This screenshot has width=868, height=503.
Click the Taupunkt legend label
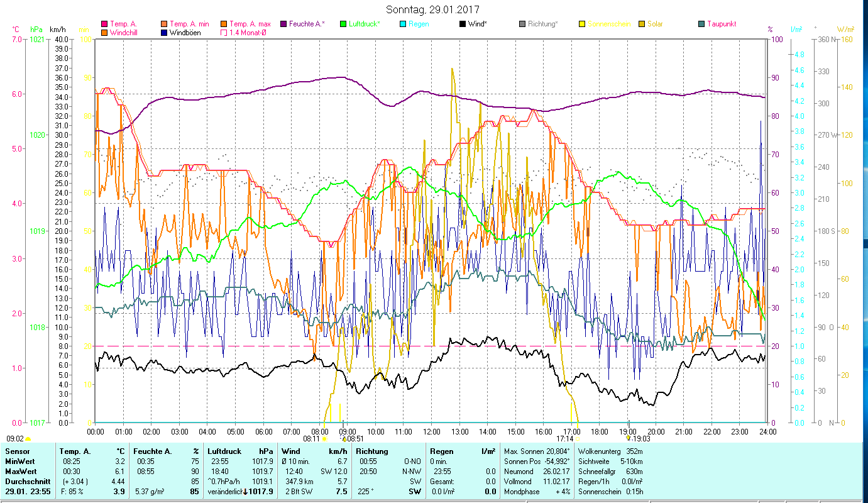[x=722, y=25]
